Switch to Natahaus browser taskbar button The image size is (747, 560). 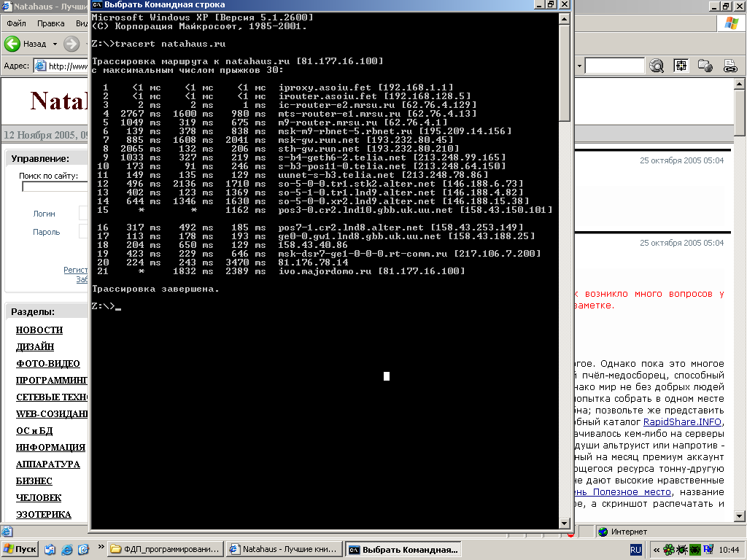285,549
